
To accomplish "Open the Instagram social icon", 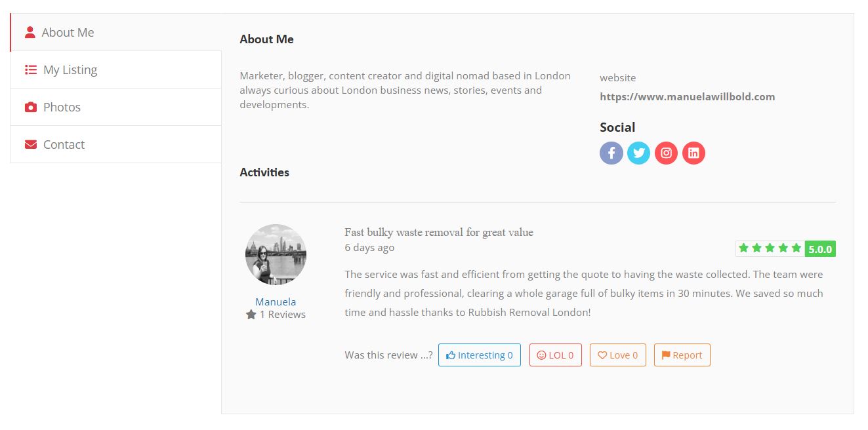I will click(x=666, y=153).
